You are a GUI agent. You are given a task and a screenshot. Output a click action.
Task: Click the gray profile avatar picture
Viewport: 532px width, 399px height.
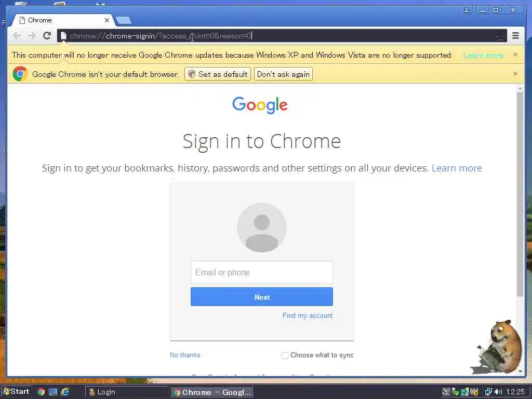point(262,228)
